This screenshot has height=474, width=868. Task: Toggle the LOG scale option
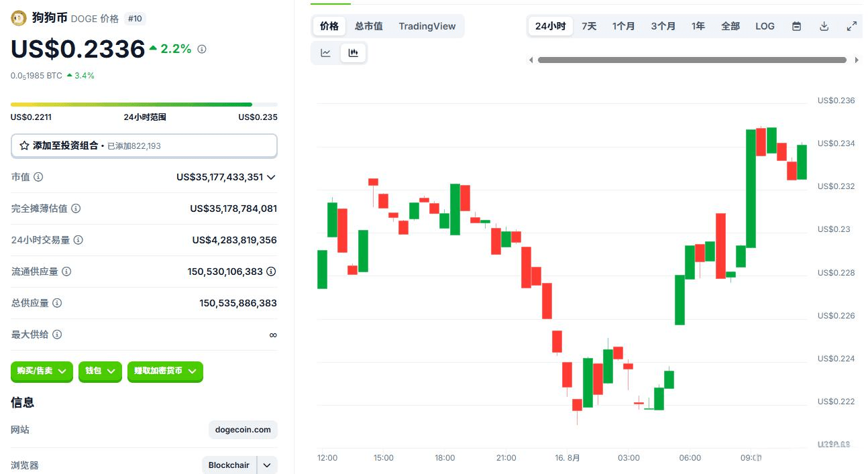(x=765, y=26)
